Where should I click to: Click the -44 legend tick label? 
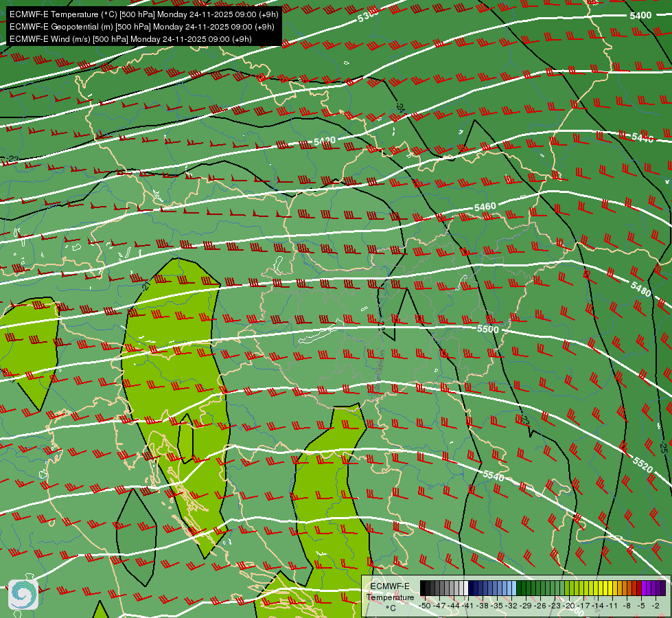pyautogui.click(x=454, y=606)
